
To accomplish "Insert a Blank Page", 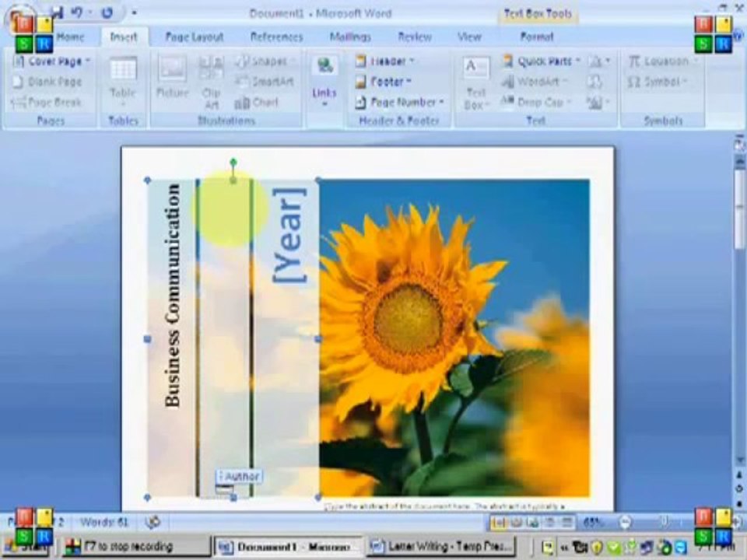I will click(x=47, y=82).
